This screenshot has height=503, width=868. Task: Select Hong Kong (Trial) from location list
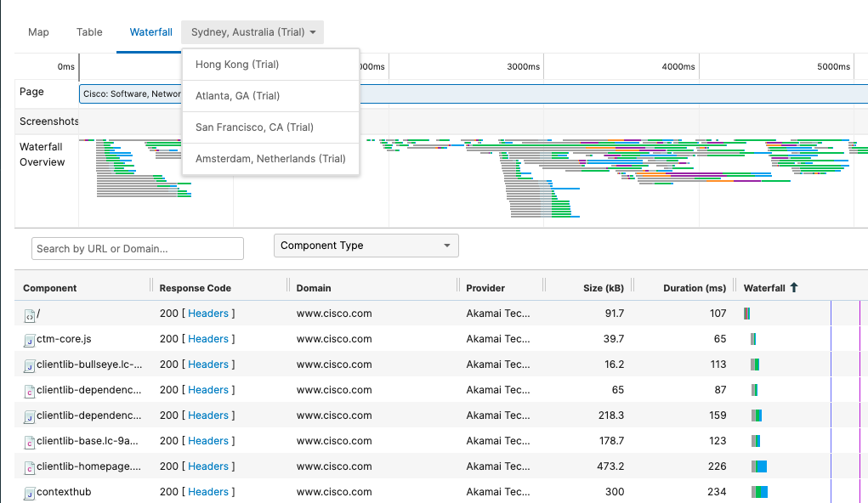[237, 65]
